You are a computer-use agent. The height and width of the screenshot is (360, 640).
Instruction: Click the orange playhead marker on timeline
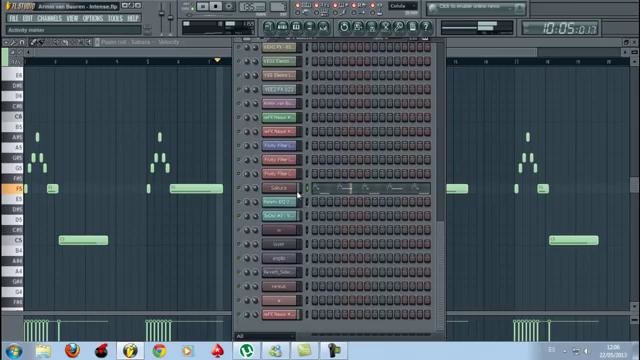[x=218, y=60]
